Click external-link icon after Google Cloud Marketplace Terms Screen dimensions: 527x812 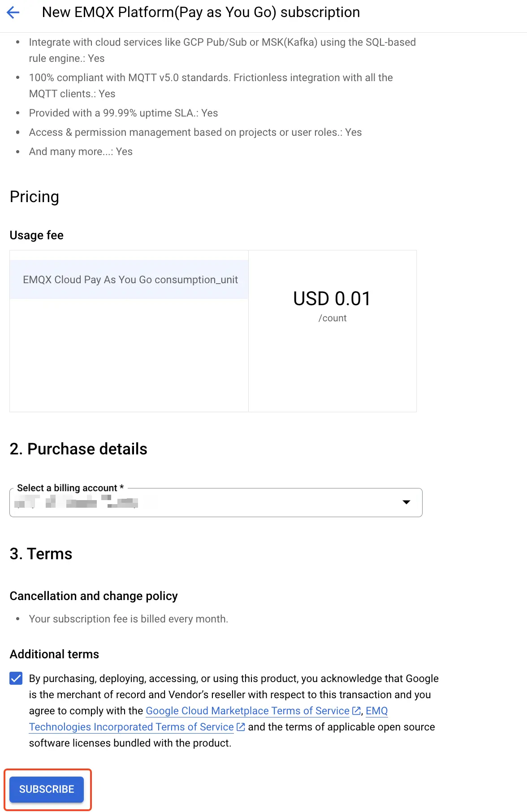click(x=357, y=711)
